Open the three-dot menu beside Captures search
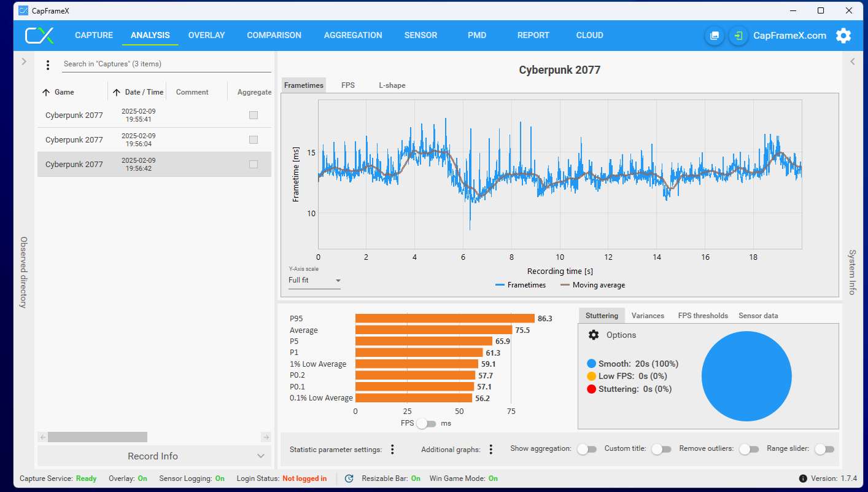868x492 pixels. (x=48, y=64)
